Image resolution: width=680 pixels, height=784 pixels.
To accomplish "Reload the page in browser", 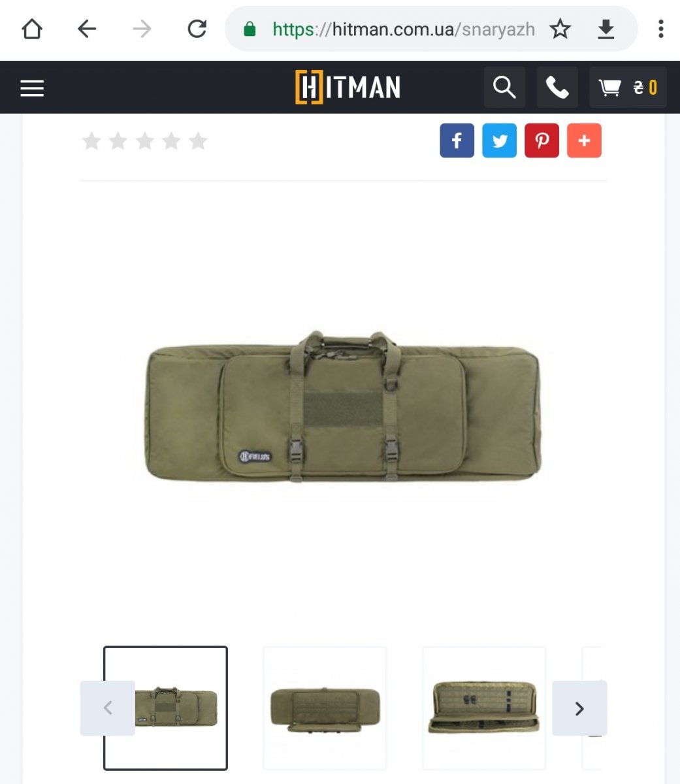I will click(197, 29).
